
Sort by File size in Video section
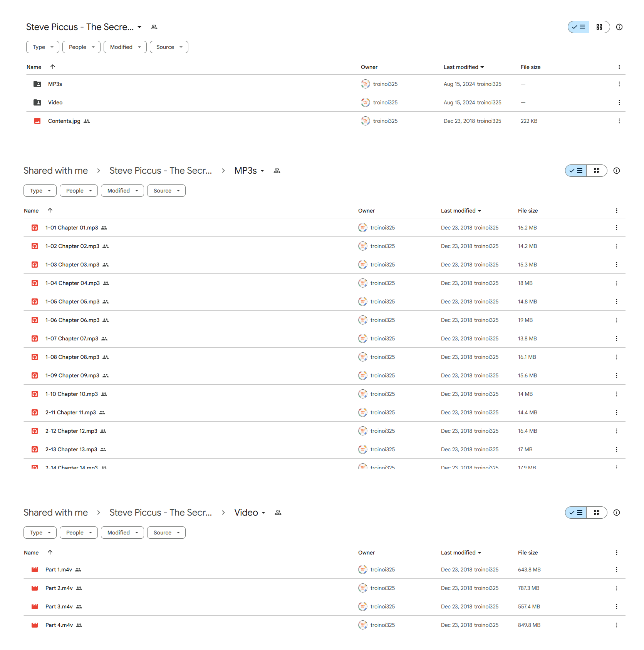tap(528, 553)
